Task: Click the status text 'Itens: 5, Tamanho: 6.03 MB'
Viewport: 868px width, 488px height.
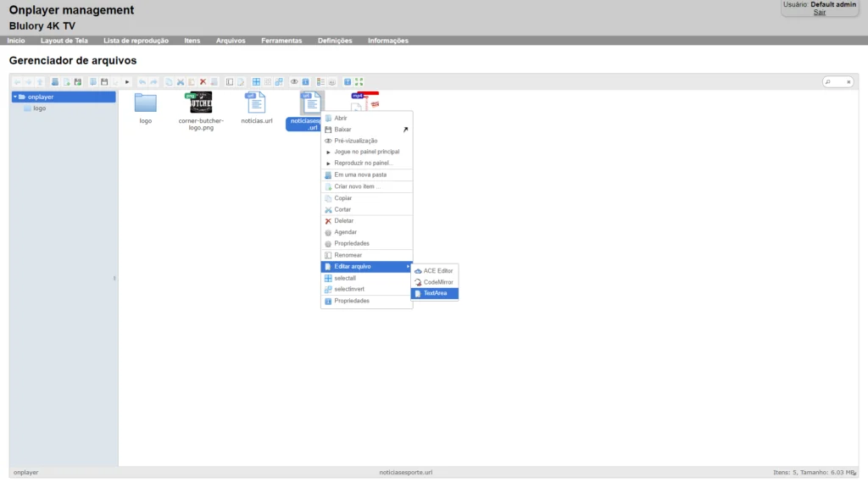Action: [814, 473]
